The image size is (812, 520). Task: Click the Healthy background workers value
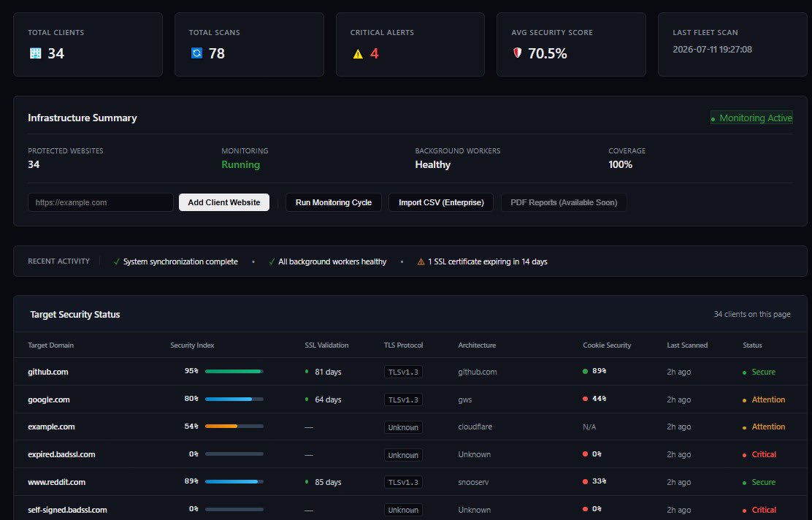click(x=433, y=165)
